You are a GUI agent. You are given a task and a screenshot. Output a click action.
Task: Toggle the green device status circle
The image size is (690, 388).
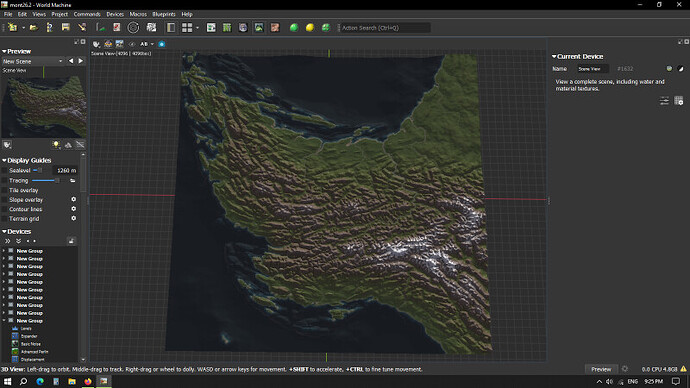pos(669,69)
